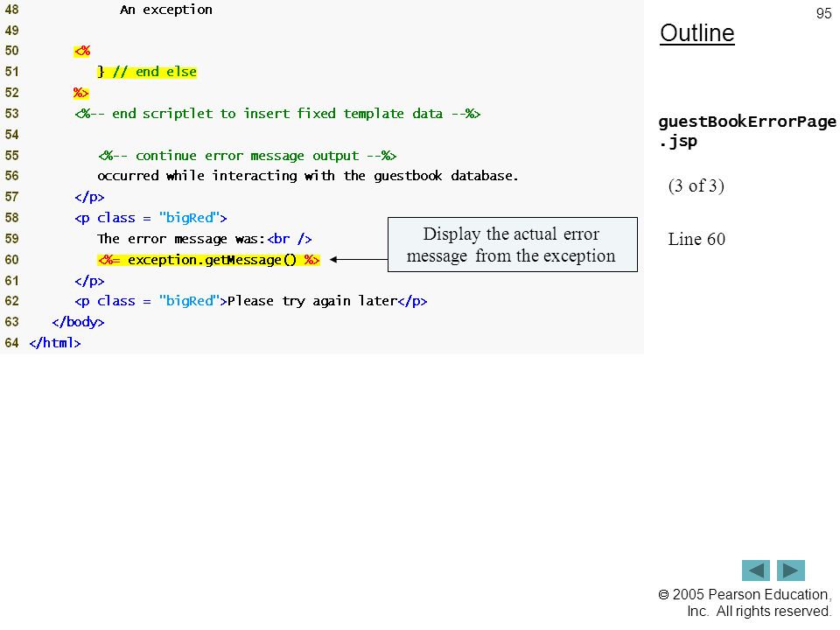Click the '</p>' tag on line 57
840x630 pixels.
(89, 197)
